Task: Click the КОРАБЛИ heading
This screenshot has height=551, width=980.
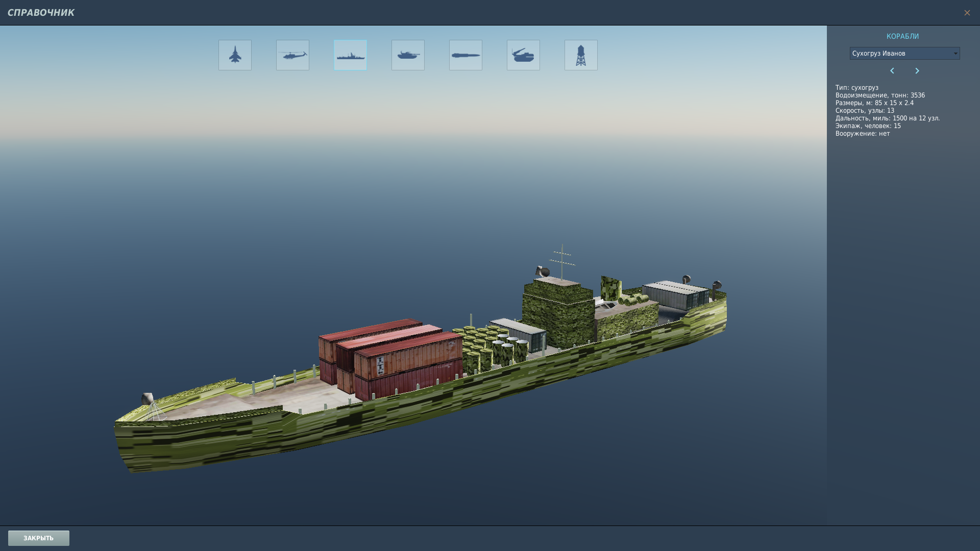Action: coord(902,36)
